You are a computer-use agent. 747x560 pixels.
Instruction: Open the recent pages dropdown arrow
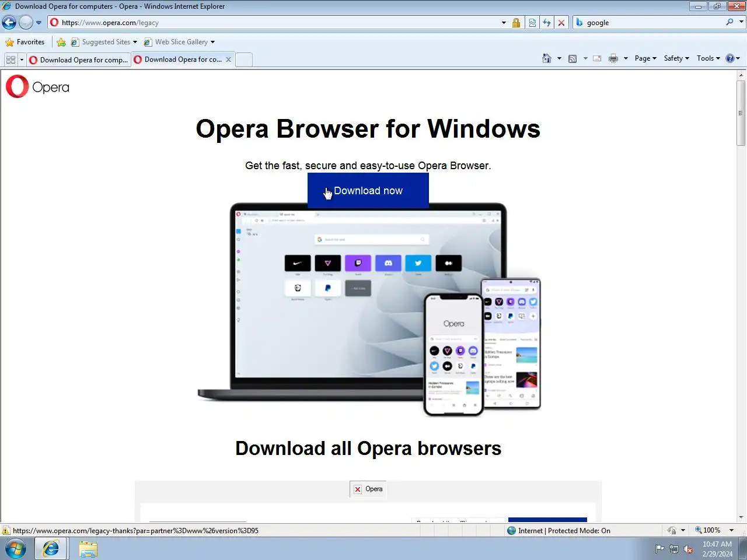point(39,23)
